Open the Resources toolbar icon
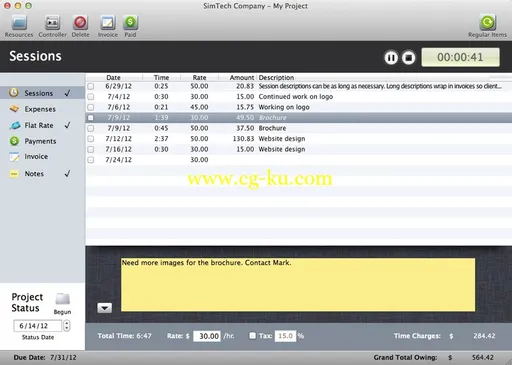512x365 pixels. pos(19,23)
